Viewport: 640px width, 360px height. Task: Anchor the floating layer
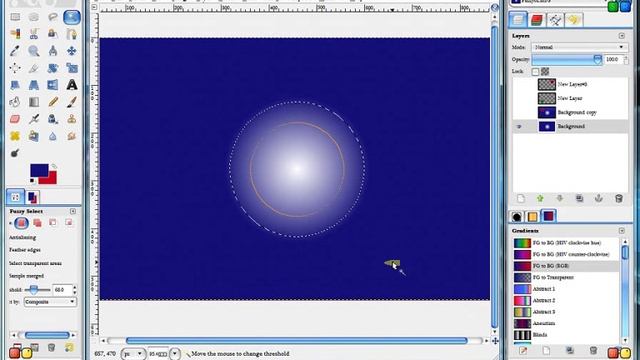coord(599,199)
